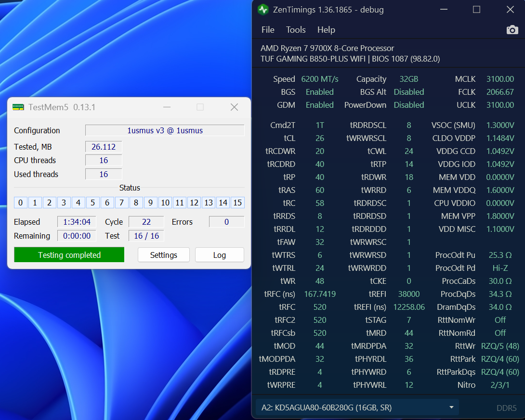This screenshot has height=420, width=525.
Task: Open the Log in TestMem5
Action: pos(219,255)
